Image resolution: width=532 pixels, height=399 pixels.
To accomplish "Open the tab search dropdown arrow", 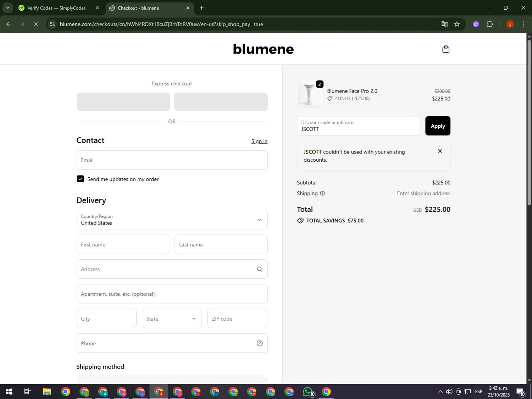I will pyautogui.click(x=7, y=8).
